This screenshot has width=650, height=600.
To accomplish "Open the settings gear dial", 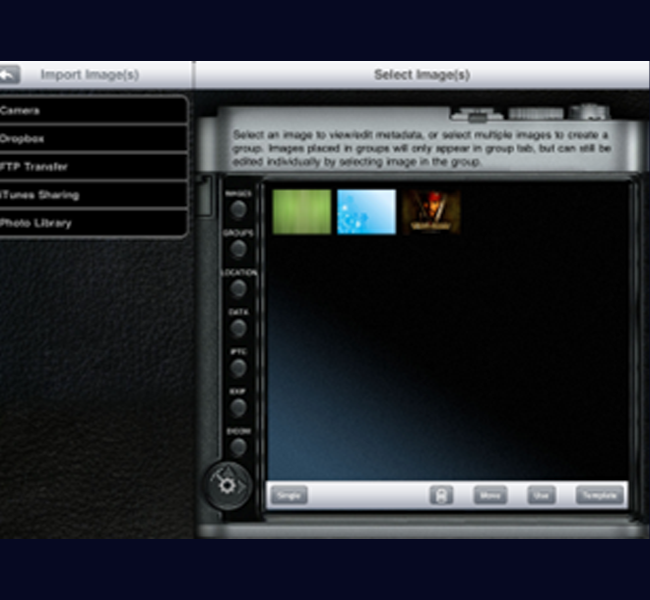I will pos(228,486).
